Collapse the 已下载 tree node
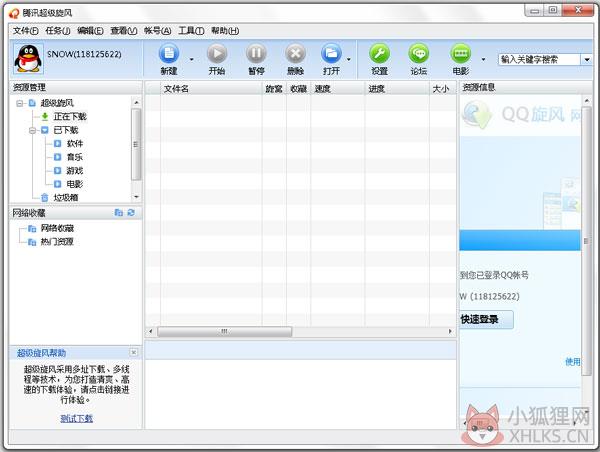Image resolution: width=600 pixels, height=452 pixels. coord(33,130)
